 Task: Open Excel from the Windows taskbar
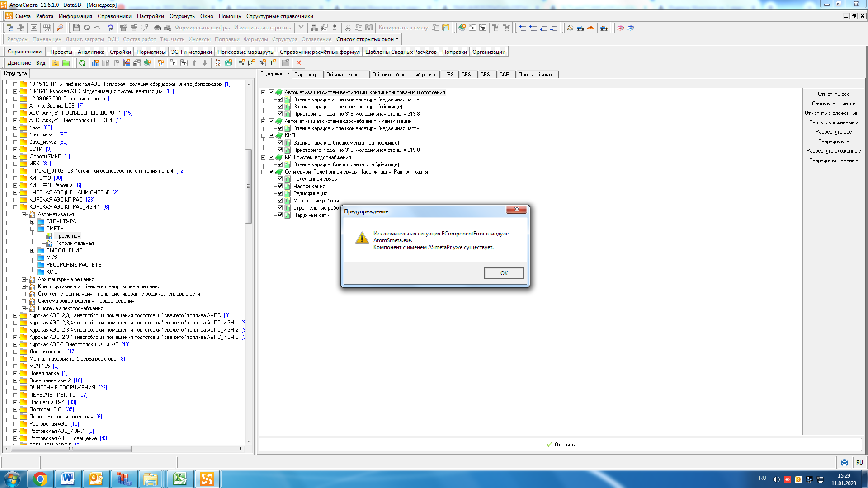point(179,479)
